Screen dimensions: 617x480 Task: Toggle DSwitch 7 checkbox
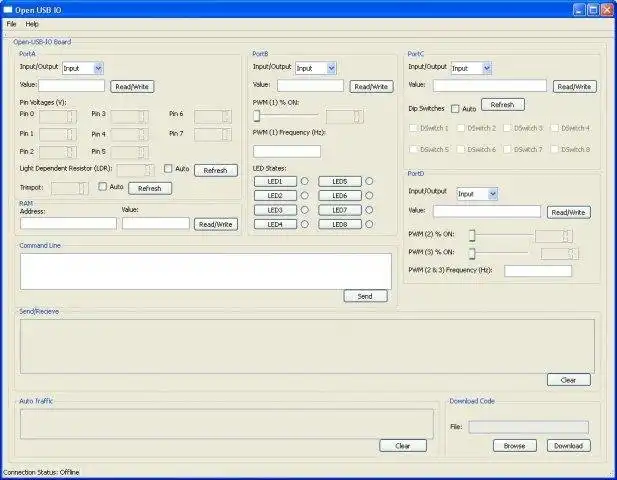[507, 149]
